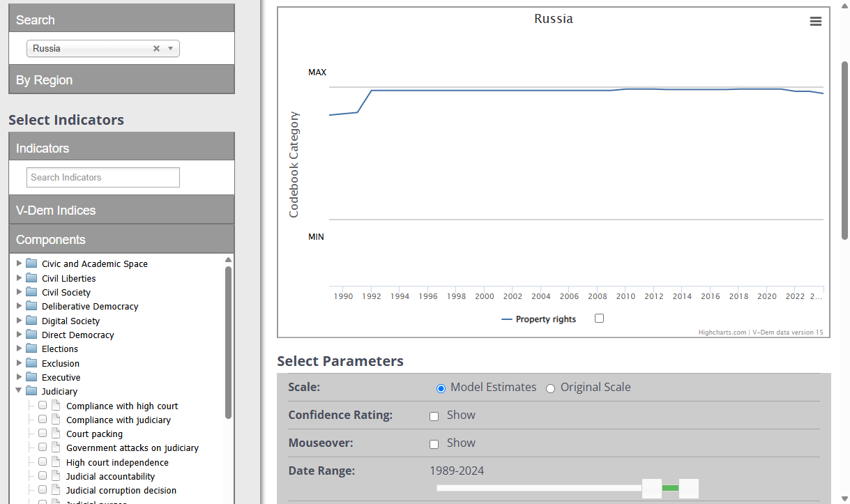This screenshot has height=504, width=850.
Task: Expand the Civil Liberties tree node
Action: [x=19, y=277]
